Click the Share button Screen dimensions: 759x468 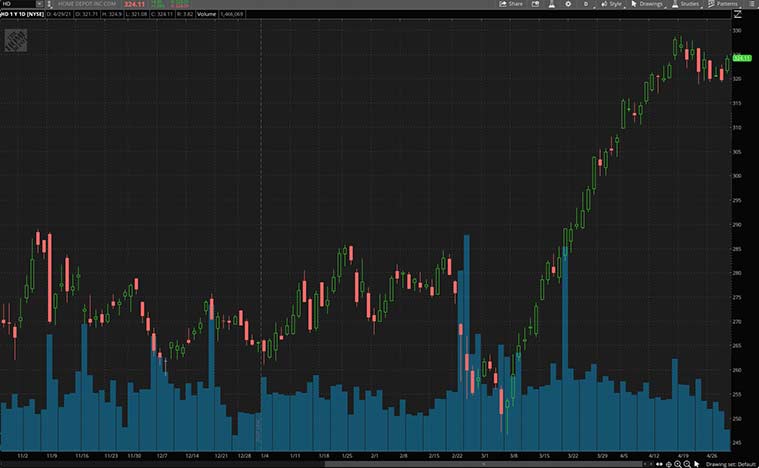click(511, 4)
